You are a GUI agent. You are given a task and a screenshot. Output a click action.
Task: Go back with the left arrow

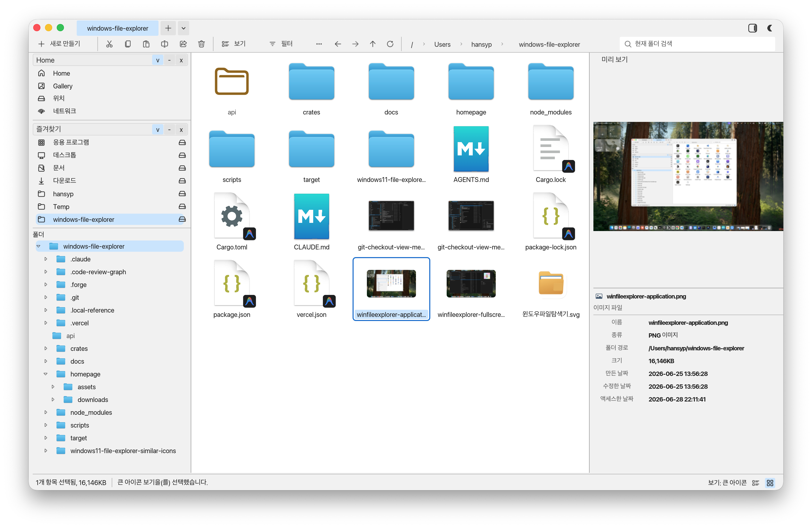tap(338, 44)
